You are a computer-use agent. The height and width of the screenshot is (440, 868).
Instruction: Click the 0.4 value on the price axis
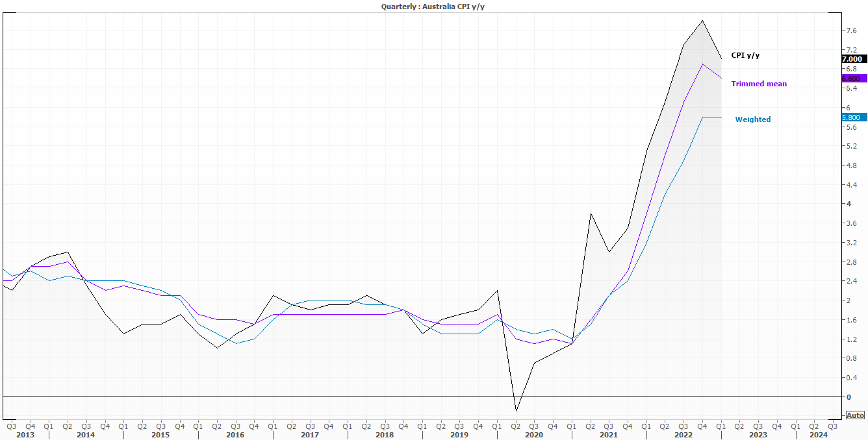coord(851,378)
